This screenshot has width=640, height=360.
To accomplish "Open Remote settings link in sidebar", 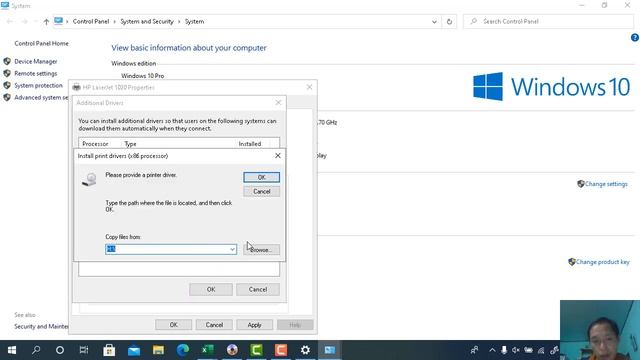I will point(36,73).
